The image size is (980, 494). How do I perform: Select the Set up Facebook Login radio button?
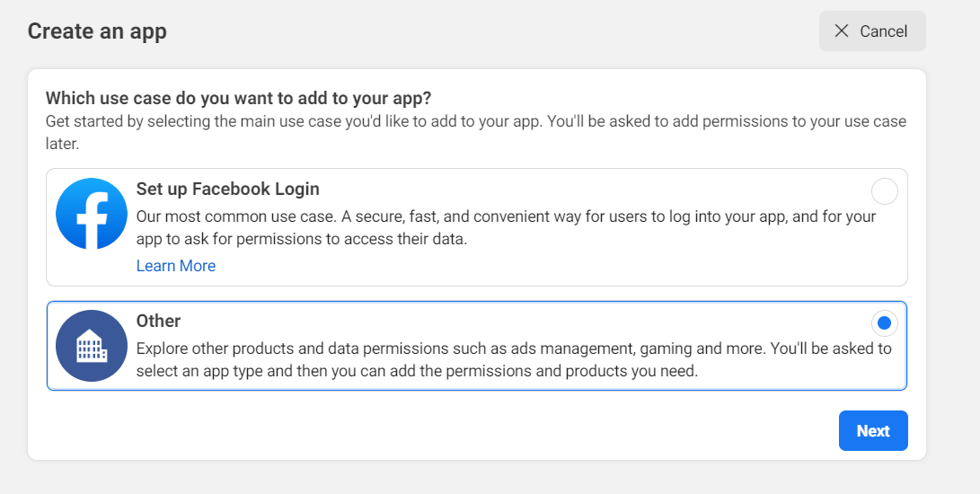(884, 191)
